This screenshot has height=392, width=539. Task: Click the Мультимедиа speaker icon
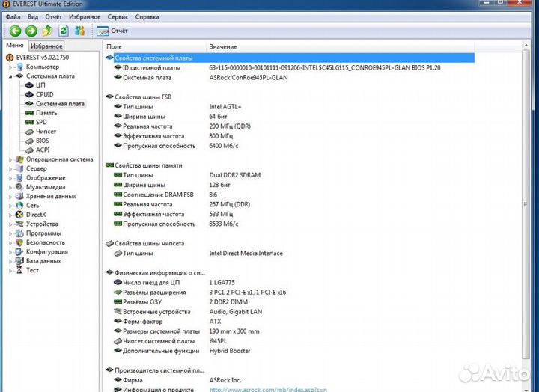pyautogui.click(x=20, y=187)
